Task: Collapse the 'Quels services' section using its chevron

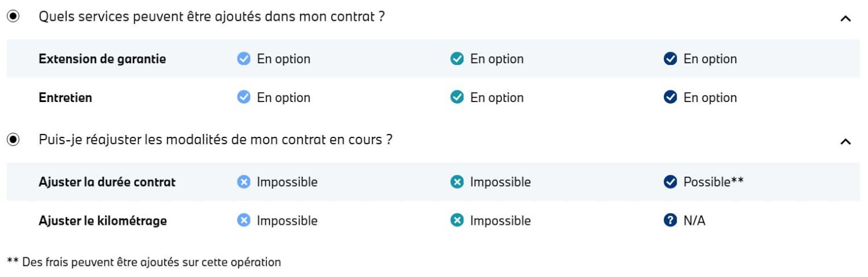Action: point(845,19)
